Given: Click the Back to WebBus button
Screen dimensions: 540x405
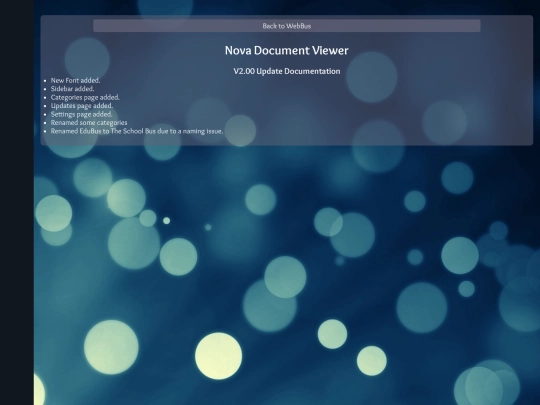Looking at the screenshot, I should [x=287, y=26].
